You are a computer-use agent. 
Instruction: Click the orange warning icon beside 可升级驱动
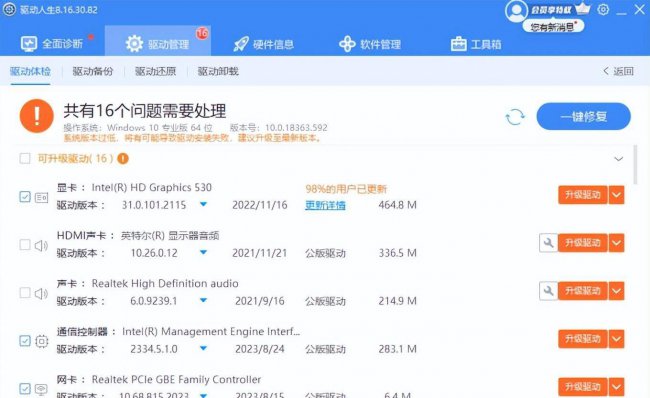click(123, 158)
